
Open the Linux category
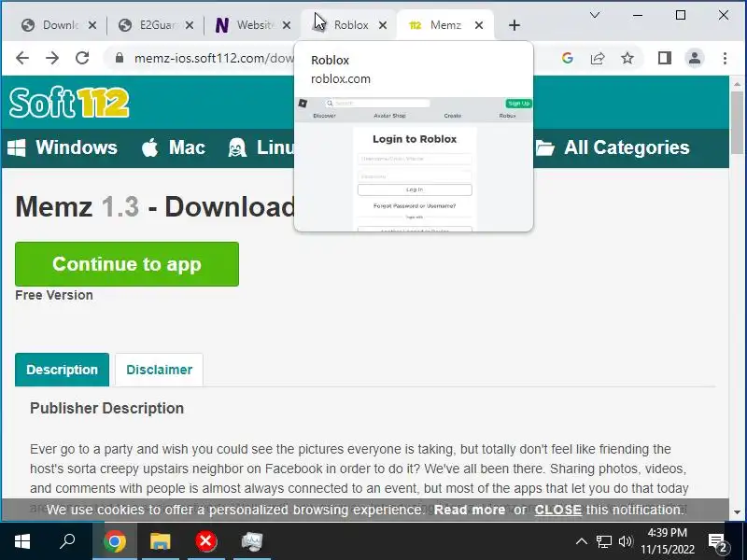tap(261, 147)
